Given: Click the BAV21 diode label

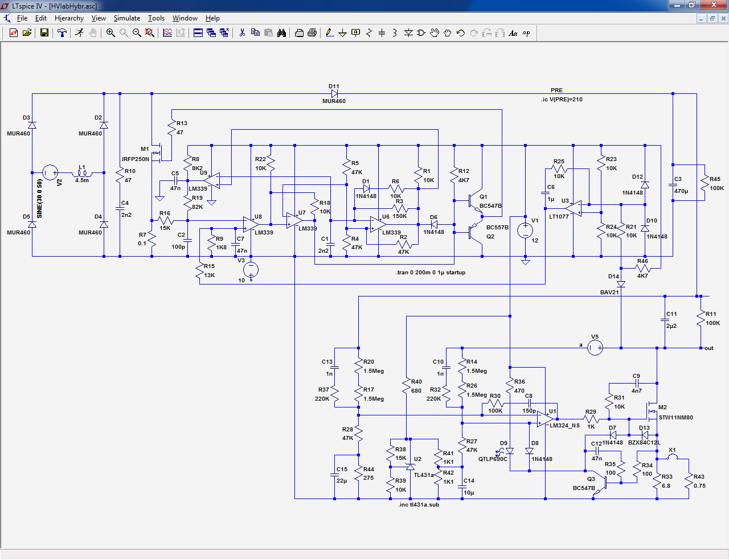Looking at the screenshot, I should 609,293.
